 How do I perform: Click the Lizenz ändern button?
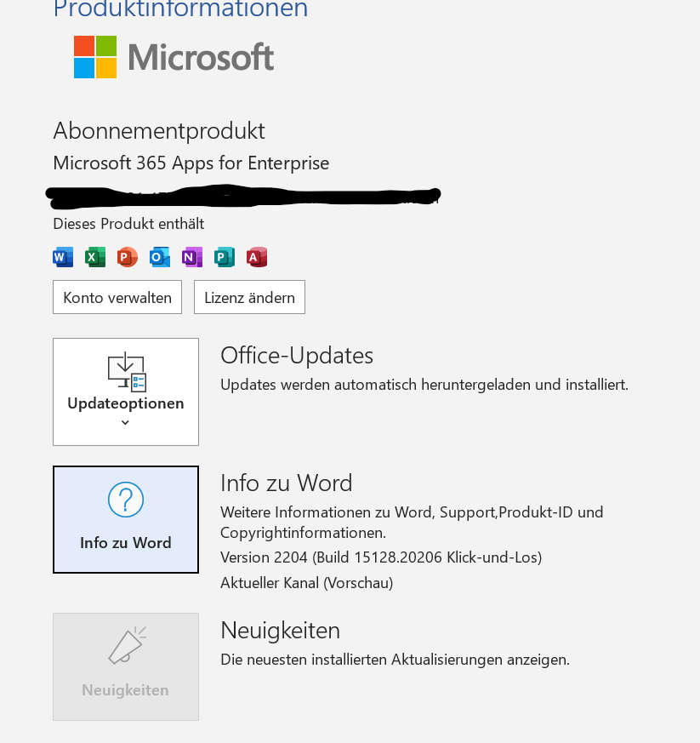coord(249,297)
